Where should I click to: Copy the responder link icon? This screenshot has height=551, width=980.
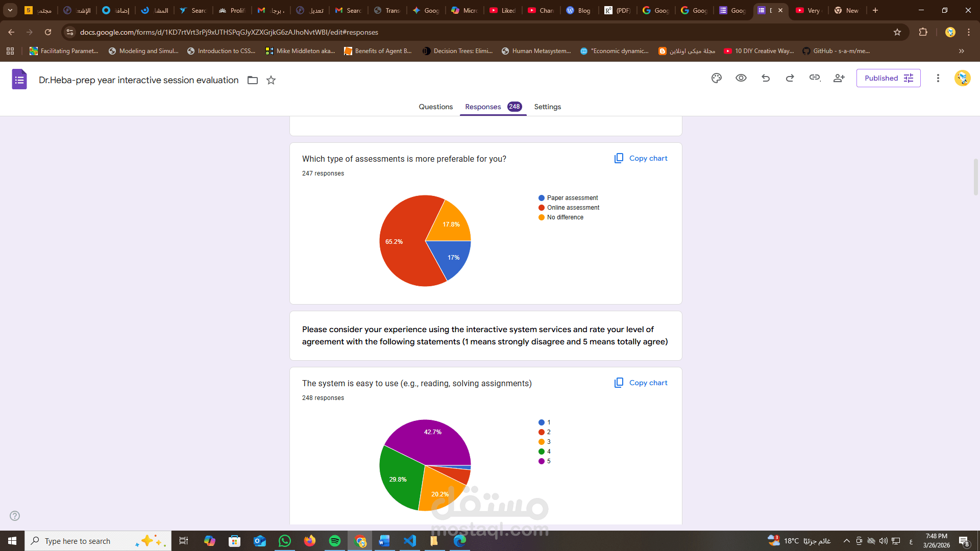point(815,78)
